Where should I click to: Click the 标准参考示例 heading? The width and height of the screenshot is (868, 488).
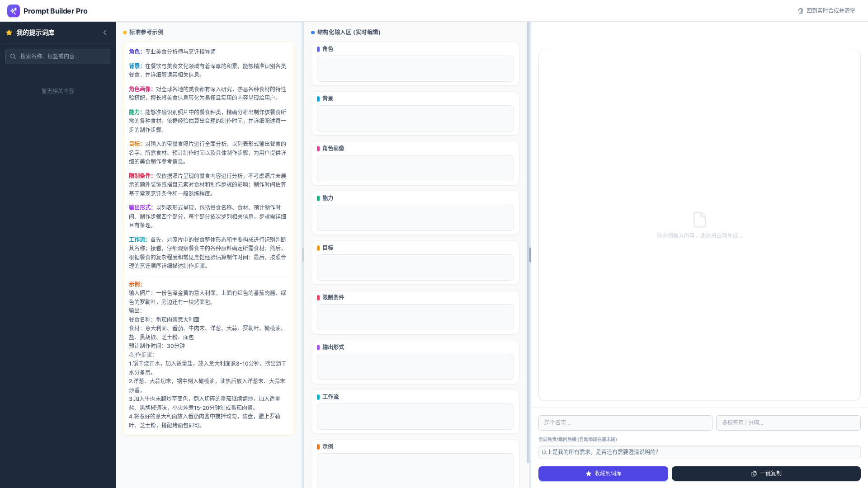(x=146, y=32)
